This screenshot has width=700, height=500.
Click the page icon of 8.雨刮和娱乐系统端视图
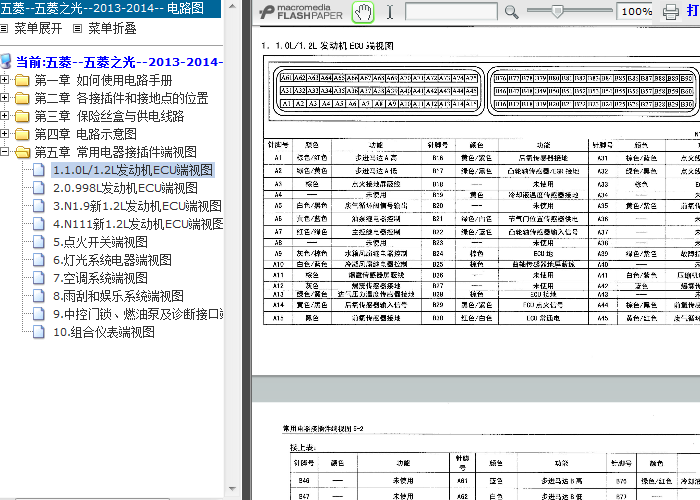(39, 296)
